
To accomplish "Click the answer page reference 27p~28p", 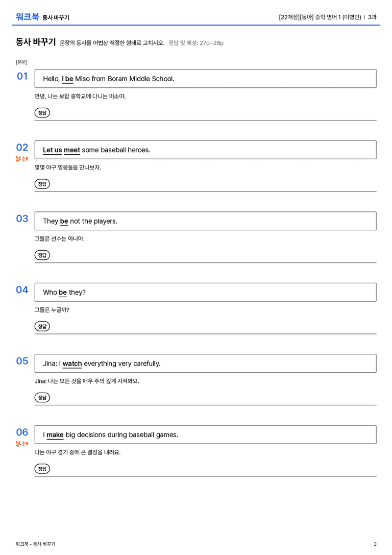I will (211, 43).
